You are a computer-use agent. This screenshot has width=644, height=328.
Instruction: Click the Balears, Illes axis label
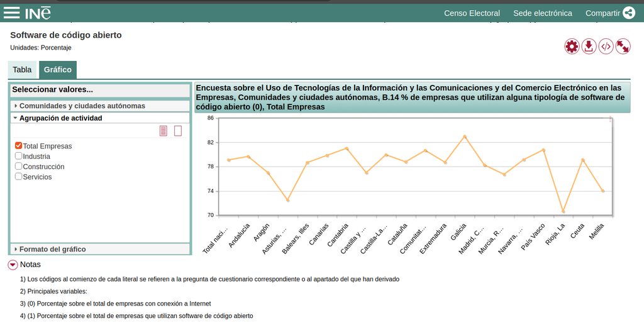296,239
